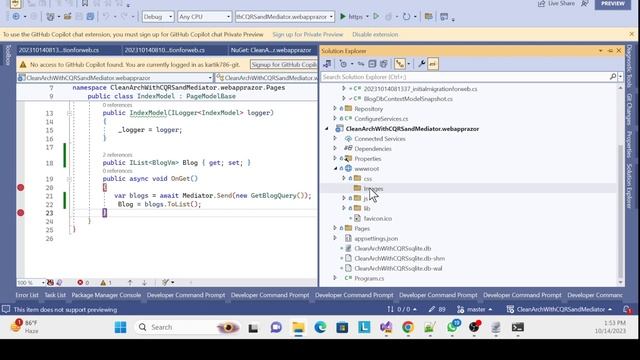The width and height of the screenshot is (640, 360).
Task: Open the startup project dropdown
Action: (284, 17)
